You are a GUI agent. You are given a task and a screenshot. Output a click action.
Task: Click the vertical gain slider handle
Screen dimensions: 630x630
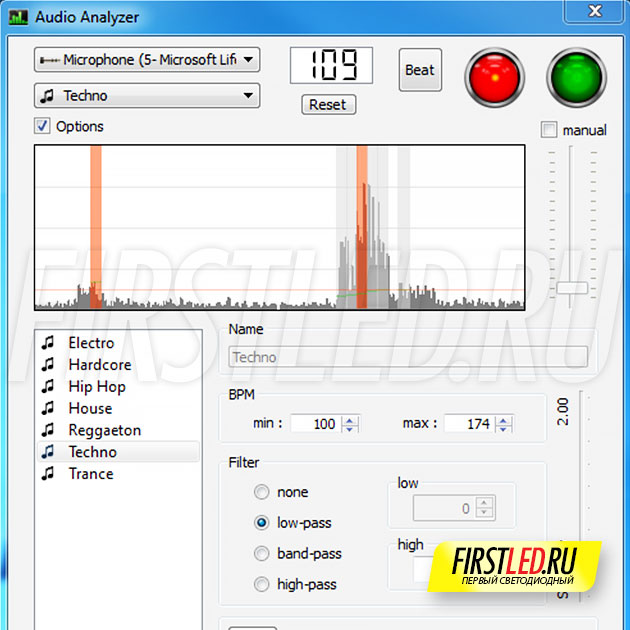point(572,288)
